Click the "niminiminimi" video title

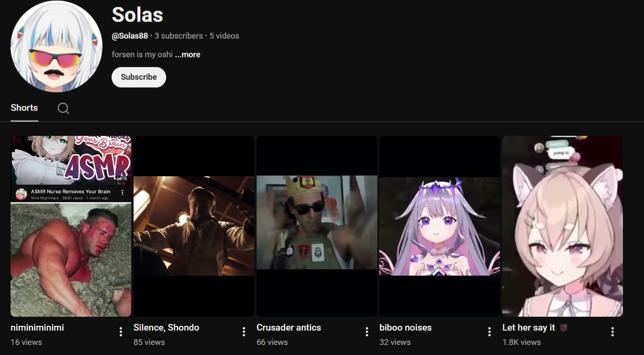(x=37, y=328)
